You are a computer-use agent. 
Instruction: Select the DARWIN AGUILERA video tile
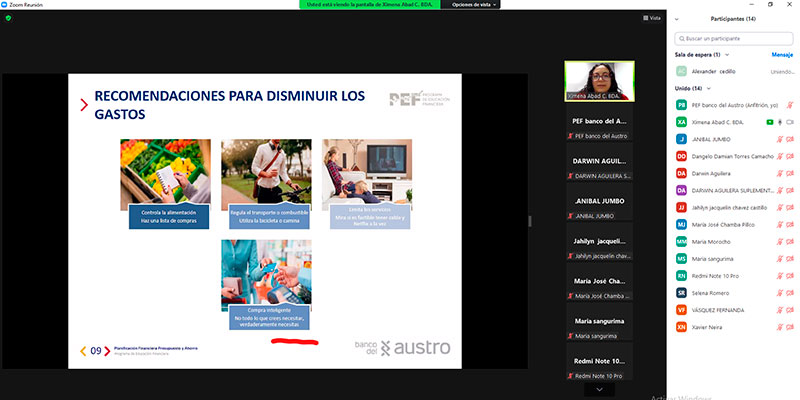click(x=599, y=162)
